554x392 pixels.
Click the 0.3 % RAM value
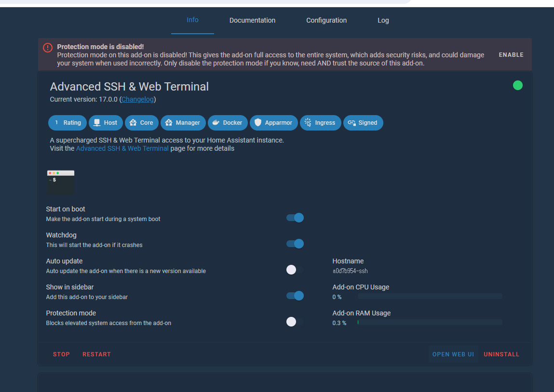coord(339,323)
